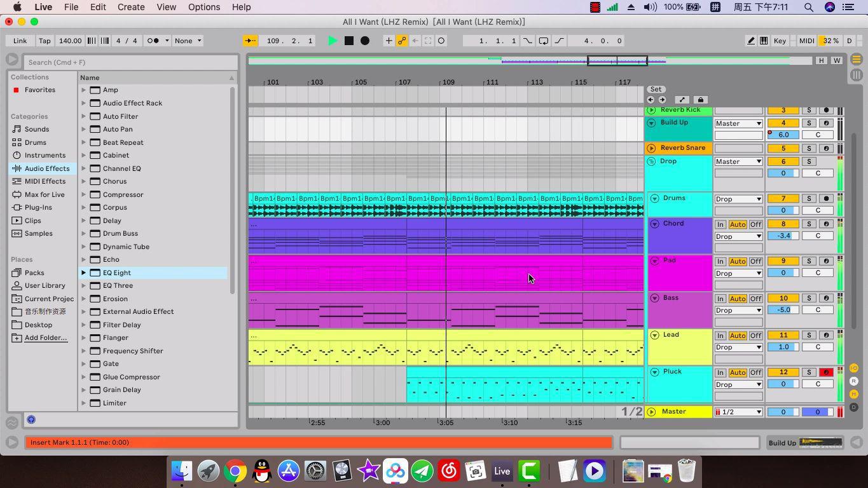Click the Key map mode button
868x488 pixels.
[x=780, y=41]
